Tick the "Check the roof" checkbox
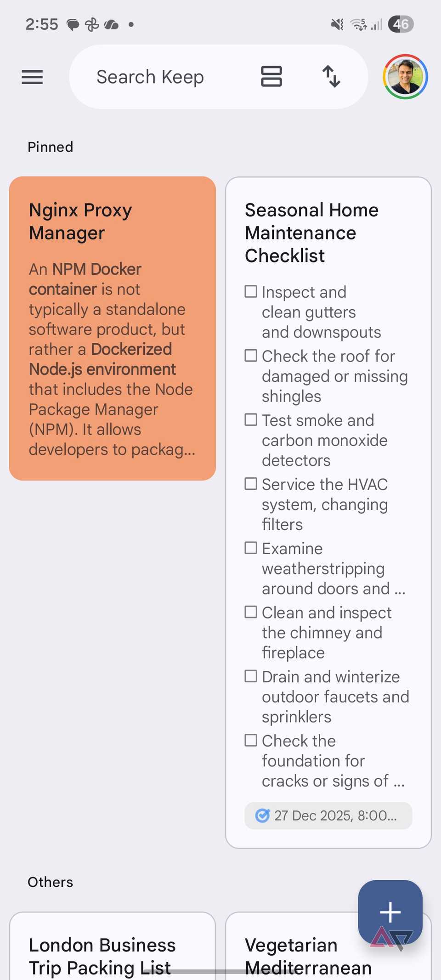441x980 pixels. (x=251, y=356)
